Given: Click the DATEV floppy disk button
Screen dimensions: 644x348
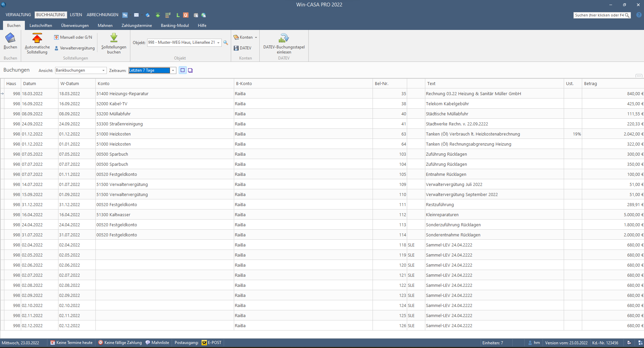Looking at the screenshot, I should (x=243, y=48).
